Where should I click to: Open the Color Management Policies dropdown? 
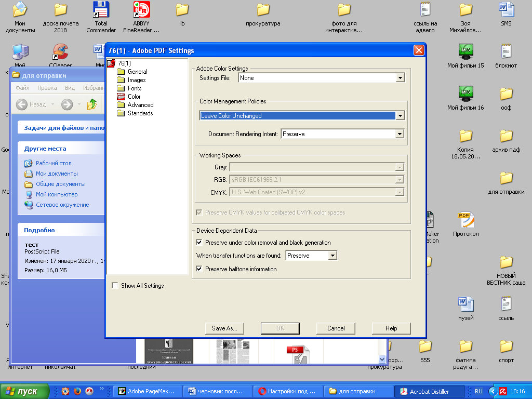(x=401, y=116)
